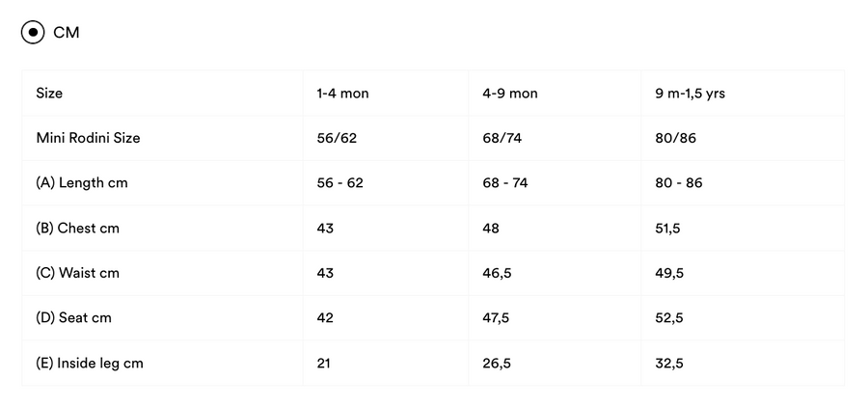Click the Size row header

click(x=49, y=93)
